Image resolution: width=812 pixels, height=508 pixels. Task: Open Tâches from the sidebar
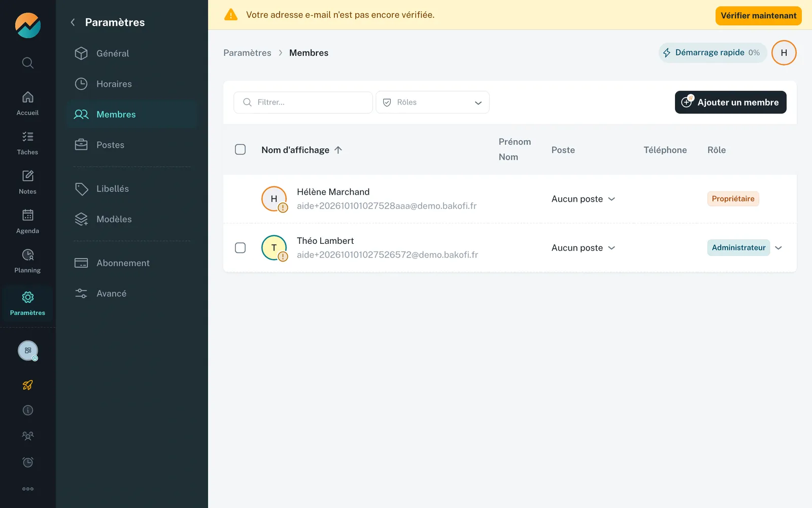point(27,143)
